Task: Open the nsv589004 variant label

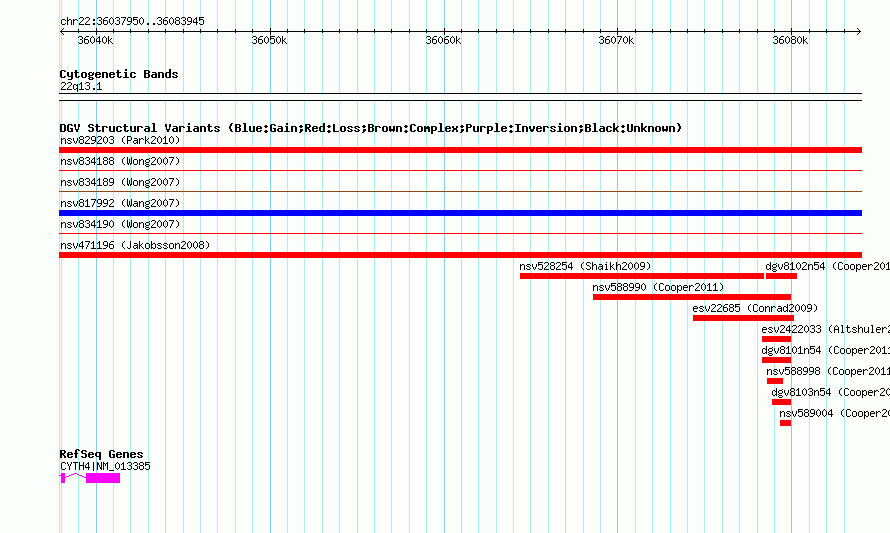Action: click(834, 413)
